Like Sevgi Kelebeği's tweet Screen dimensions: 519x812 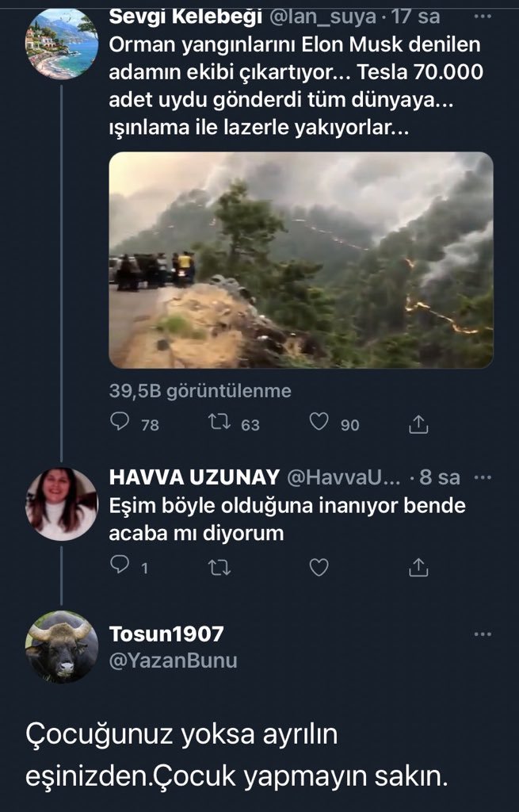click(x=319, y=423)
